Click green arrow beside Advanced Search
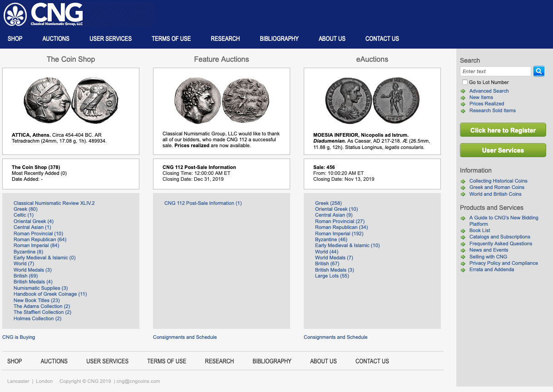The height and width of the screenshot is (392, 553). pyautogui.click(x=463, y=91)
